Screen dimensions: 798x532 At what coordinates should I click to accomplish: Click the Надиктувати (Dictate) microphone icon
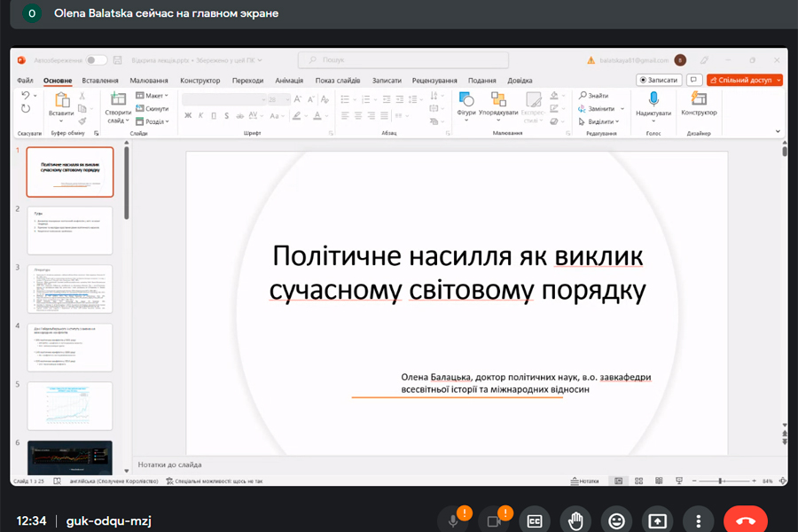(x=653, y=99)
